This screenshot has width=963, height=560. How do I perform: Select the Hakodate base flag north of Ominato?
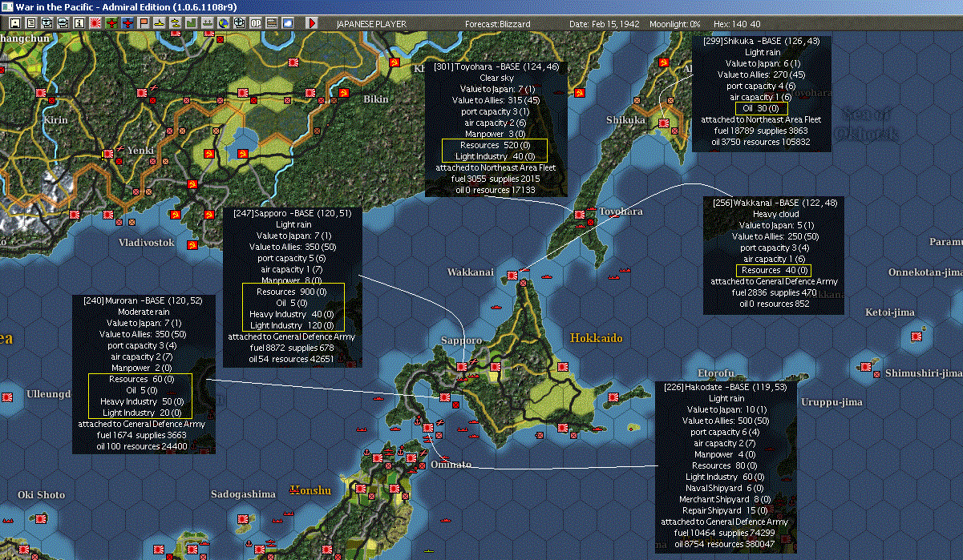[x=429, y=426]
